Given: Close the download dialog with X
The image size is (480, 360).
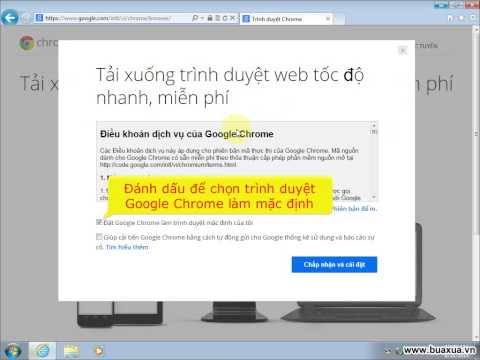Looking at the screenshot, I should (x=403, y=51).
